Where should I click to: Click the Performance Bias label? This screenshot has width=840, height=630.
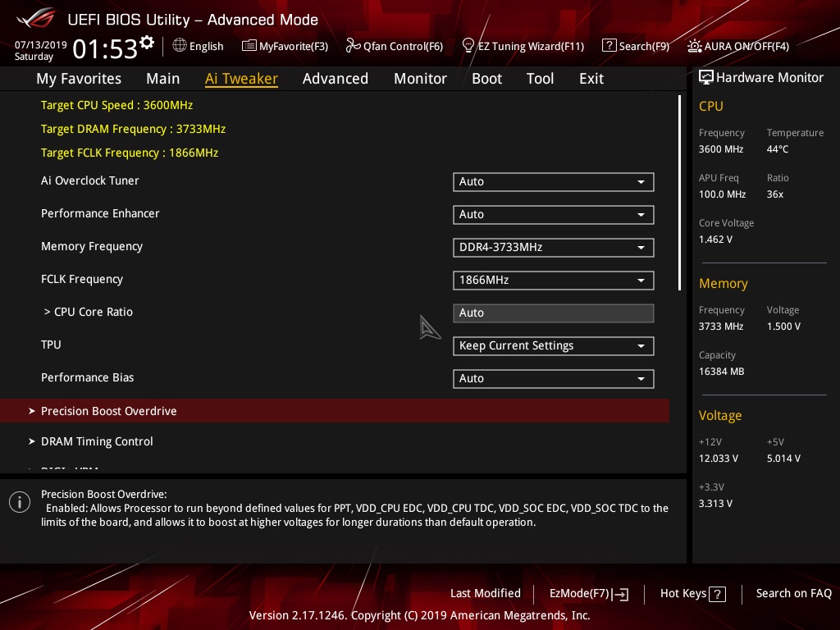tap(87, 377)
